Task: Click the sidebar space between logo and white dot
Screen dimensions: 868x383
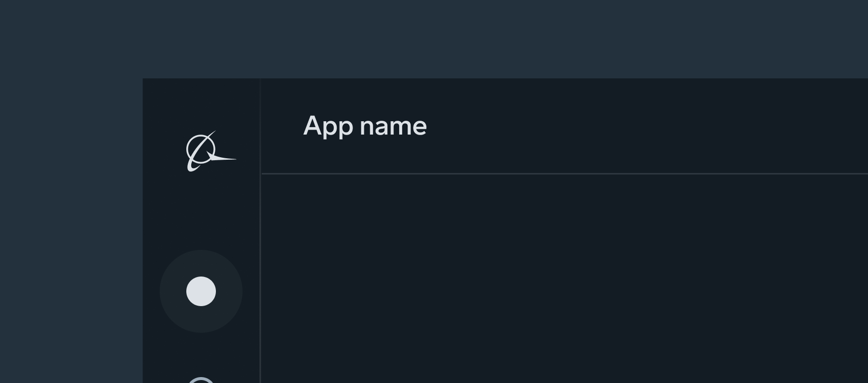Action: pyautogui.click(x=201, y=212)
